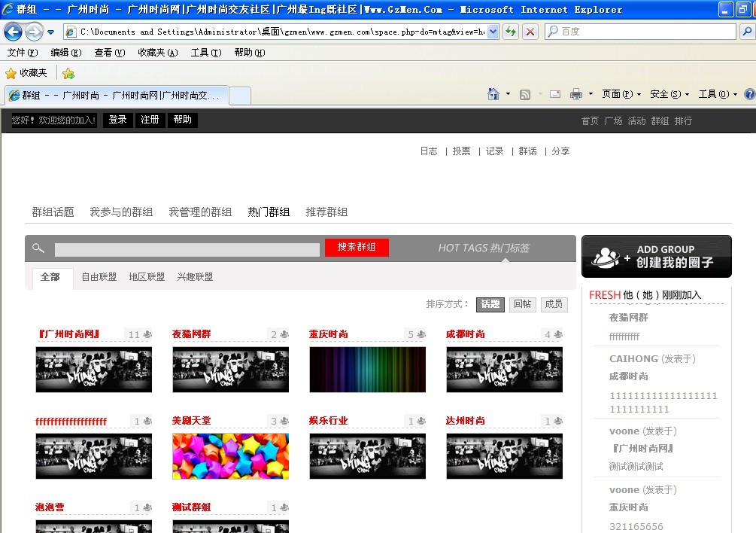This screenshot has height=533, width=756.
Task: Click the blue help question mark icon
Action: pyautogui.click(x=750, y=94)
